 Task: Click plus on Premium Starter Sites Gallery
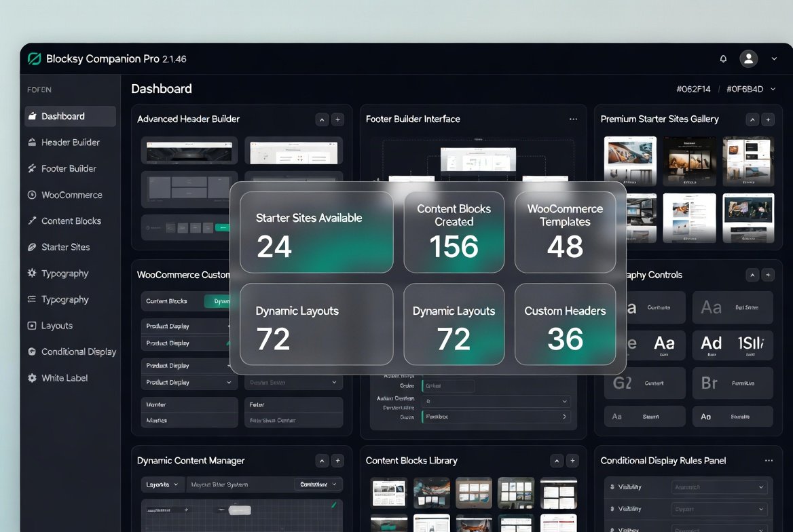pos(768,120)
